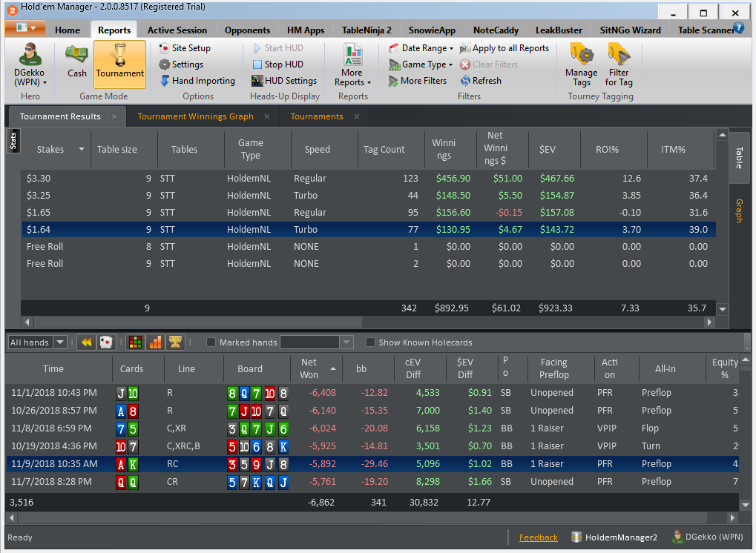This screenshot has width=756, height=553.
Task: Click the rewind arrows hand replay icon
Action: pos(86,342)
